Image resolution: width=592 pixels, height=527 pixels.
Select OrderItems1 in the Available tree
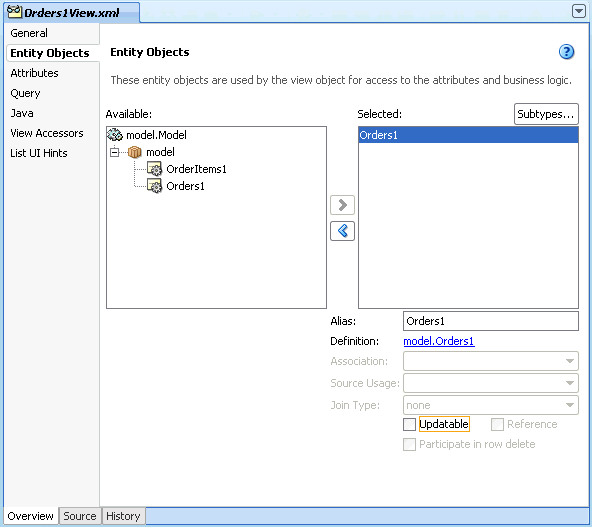196,169
